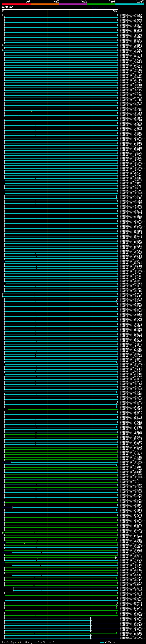Select the UniRef100_C1C1X0 label
Image resolution: width=146 pixels, height=644 pixels.
coord(131,464)
